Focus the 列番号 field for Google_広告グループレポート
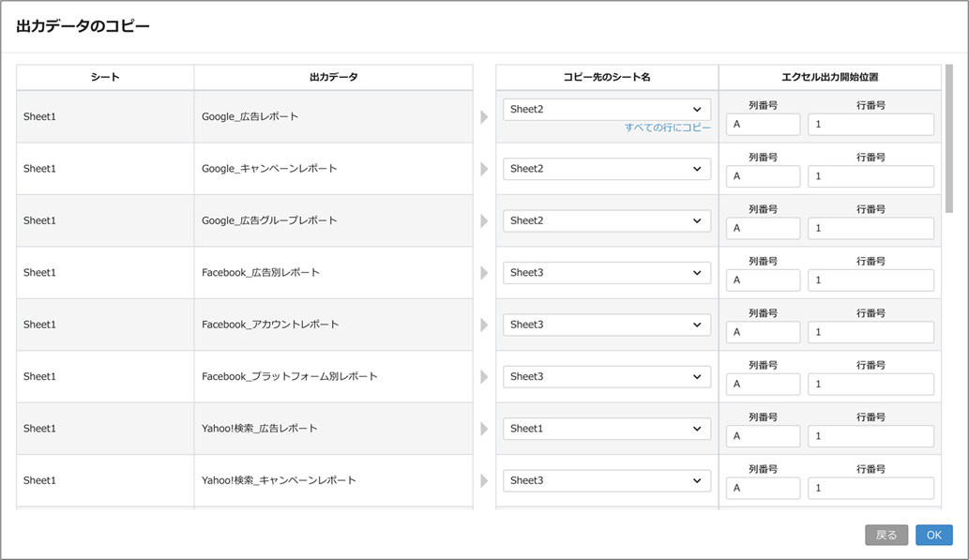969x560 pixels. [763, 228]
